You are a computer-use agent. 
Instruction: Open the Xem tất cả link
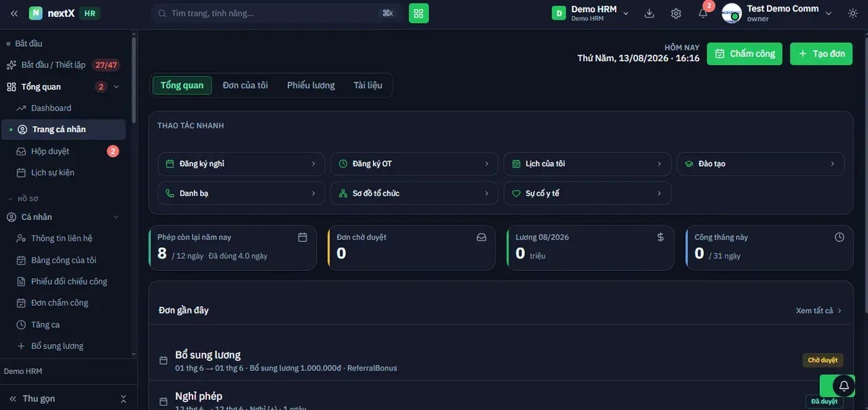818,310
